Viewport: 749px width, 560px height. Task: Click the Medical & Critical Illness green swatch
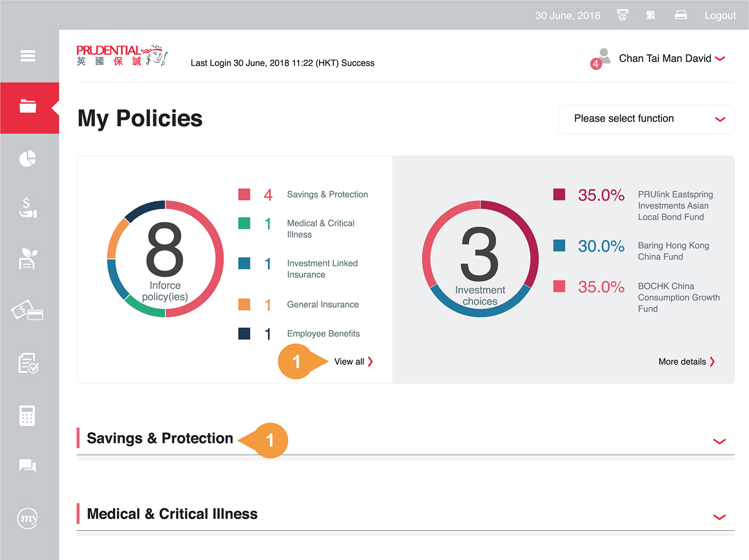244,223
